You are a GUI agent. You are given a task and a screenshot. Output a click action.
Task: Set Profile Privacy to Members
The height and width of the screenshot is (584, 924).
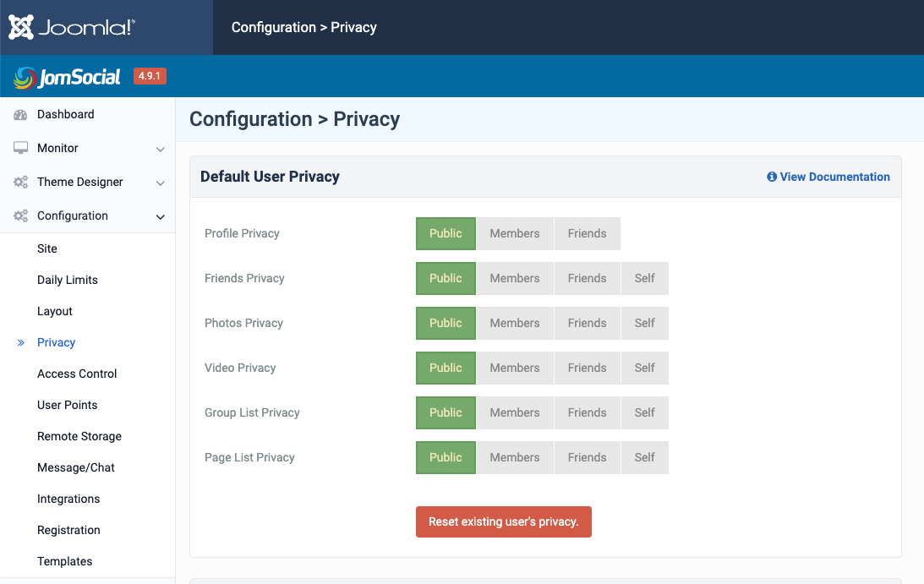pyautogui.click(x=514, y=234)
